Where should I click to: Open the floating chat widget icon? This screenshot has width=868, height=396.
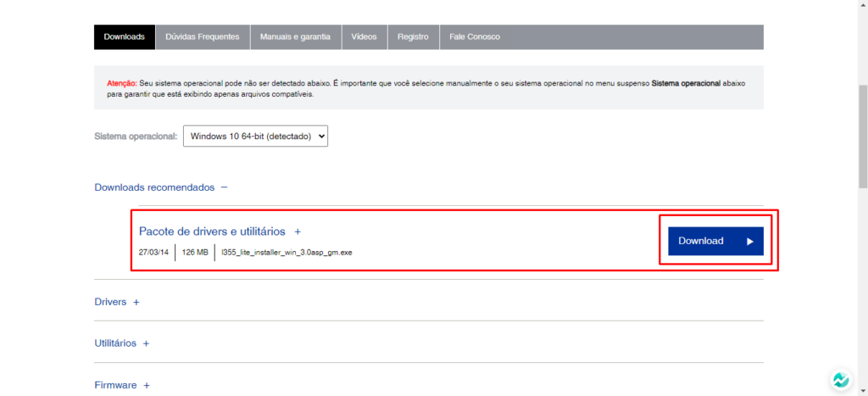[x=840, y=380]
